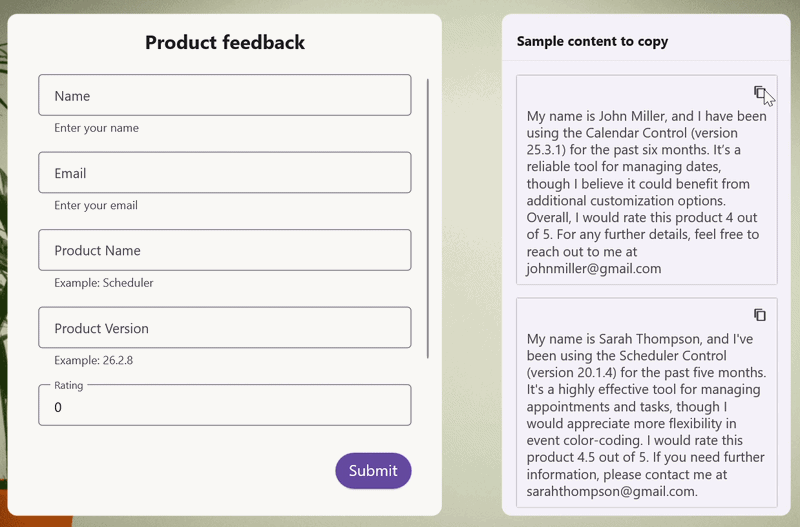Click the Rating numeric field
Screen dimensions: 800x527
224,405
